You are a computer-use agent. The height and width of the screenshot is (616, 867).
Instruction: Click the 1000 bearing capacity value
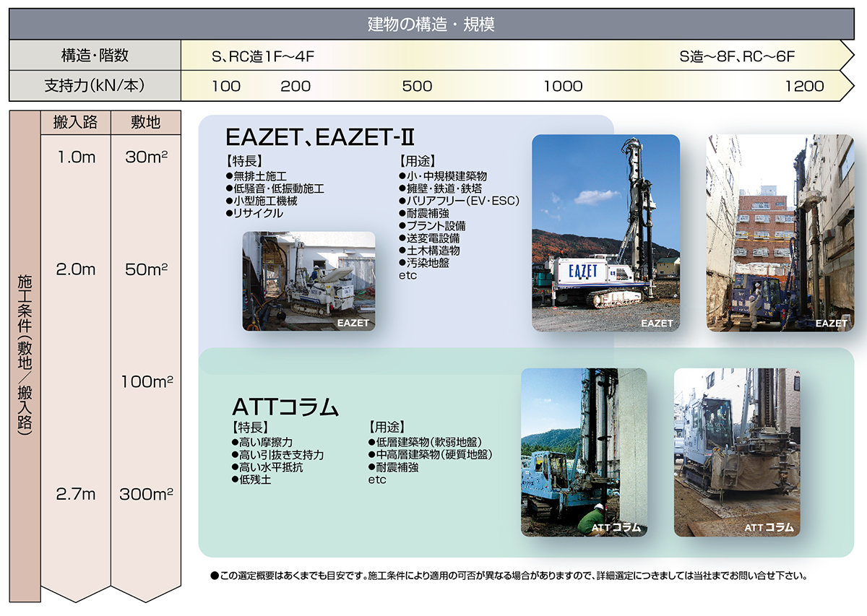tap(563, 87)
